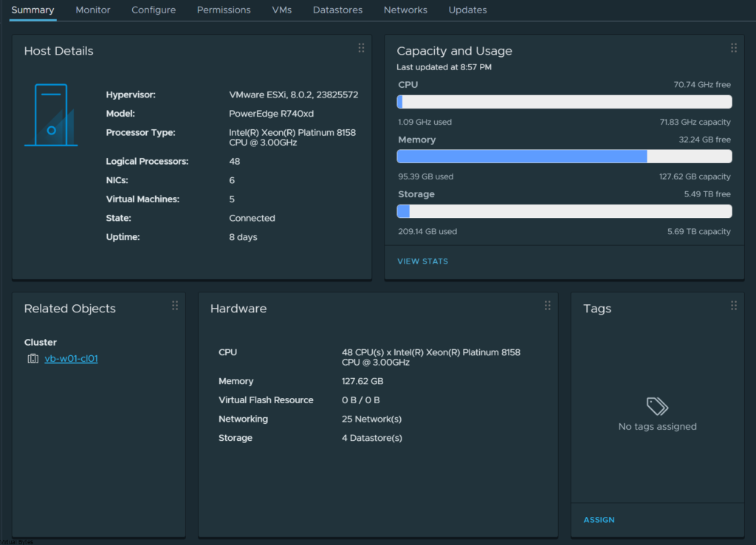Viewport: 756px width, 545px height.
Task: Click the Memory usage bar
Action: click(564, 157)
